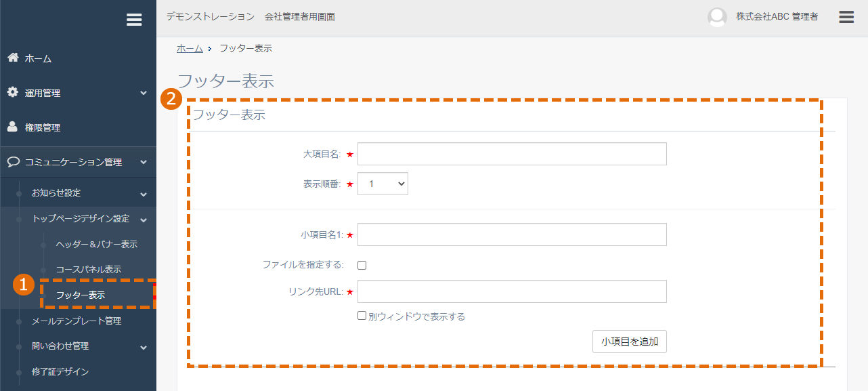868x391 pixels.
Task: Check 別ウィンドウで表示する checkbox
Action: (362, 316)
